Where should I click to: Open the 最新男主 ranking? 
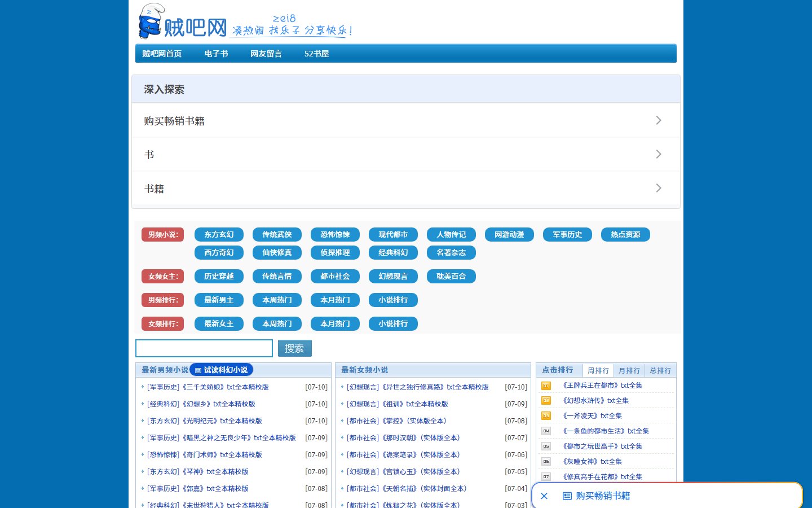tap(219, 300)
